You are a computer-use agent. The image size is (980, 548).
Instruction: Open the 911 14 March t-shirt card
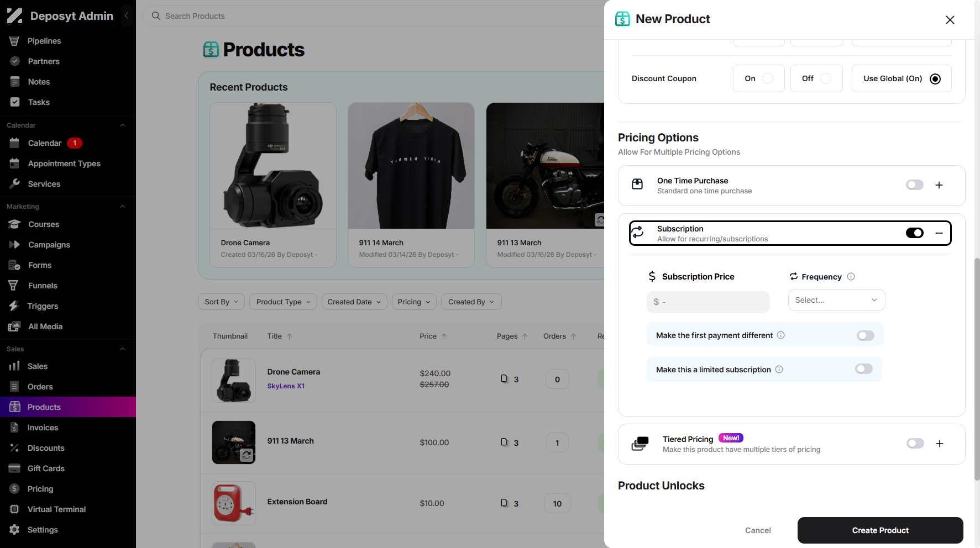pos(411,185)
